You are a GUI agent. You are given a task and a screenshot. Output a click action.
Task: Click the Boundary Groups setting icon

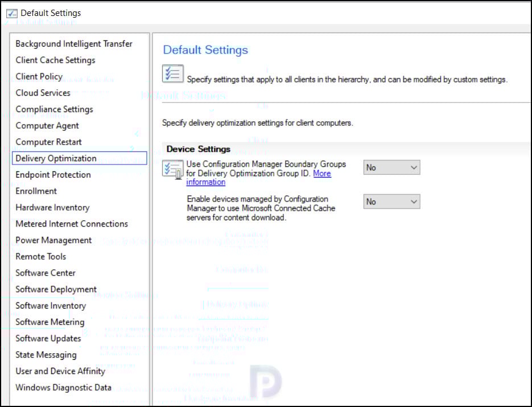[x=173, y=170]
